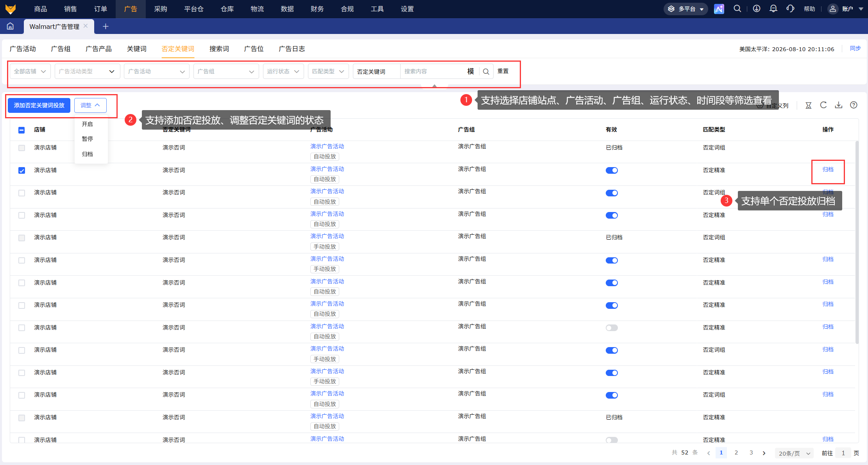Open the AI assistant icon
Viewport: 868px width, 465px height.
click(719, 9)
